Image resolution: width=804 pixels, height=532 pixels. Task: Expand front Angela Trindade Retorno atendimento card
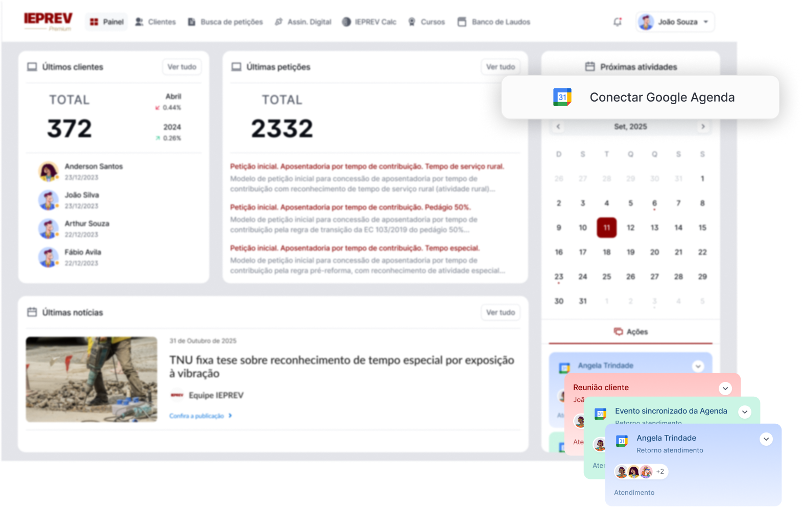766,439
